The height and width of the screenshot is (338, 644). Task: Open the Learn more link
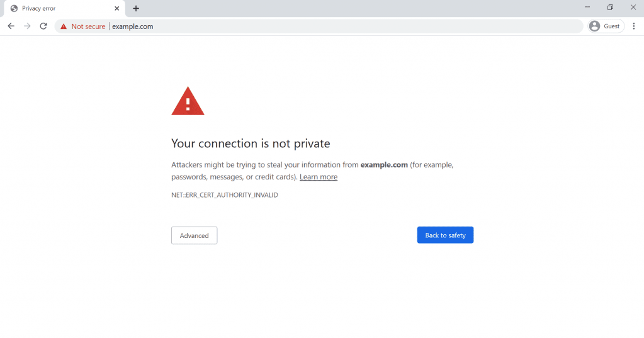coord(319,177)
